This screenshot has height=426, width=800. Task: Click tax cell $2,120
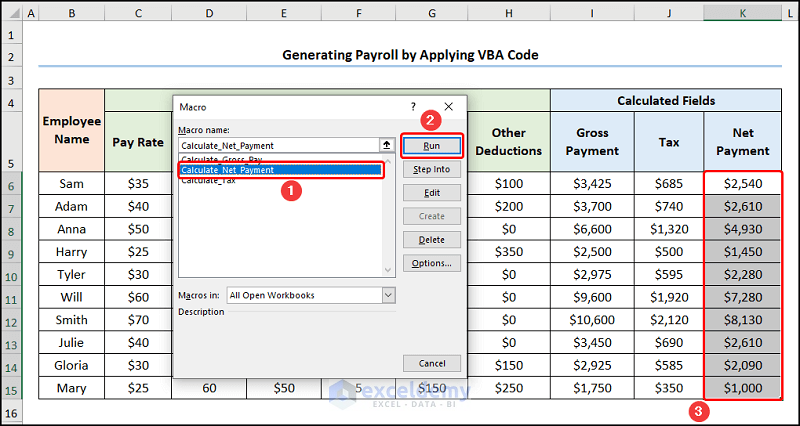tap(669, 320)
